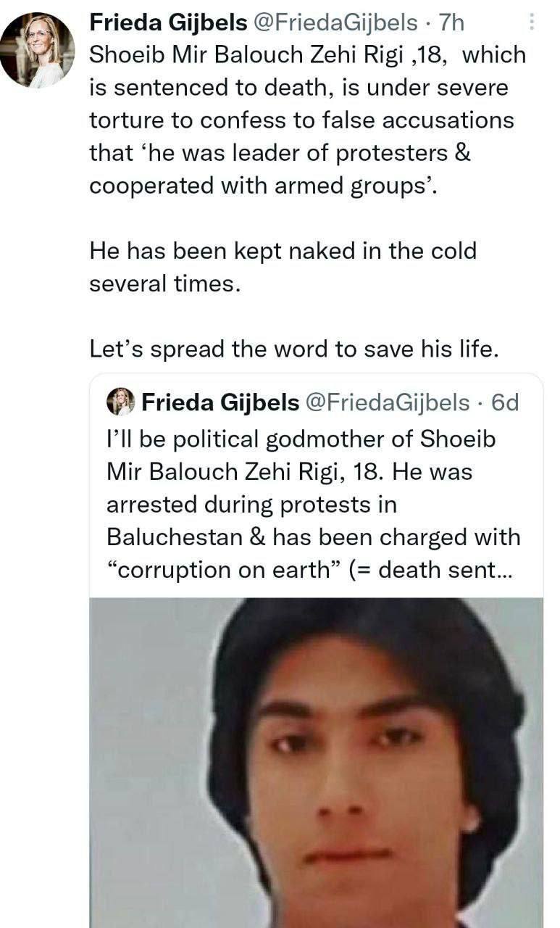Click the 7h timestamp

point(451,23)
